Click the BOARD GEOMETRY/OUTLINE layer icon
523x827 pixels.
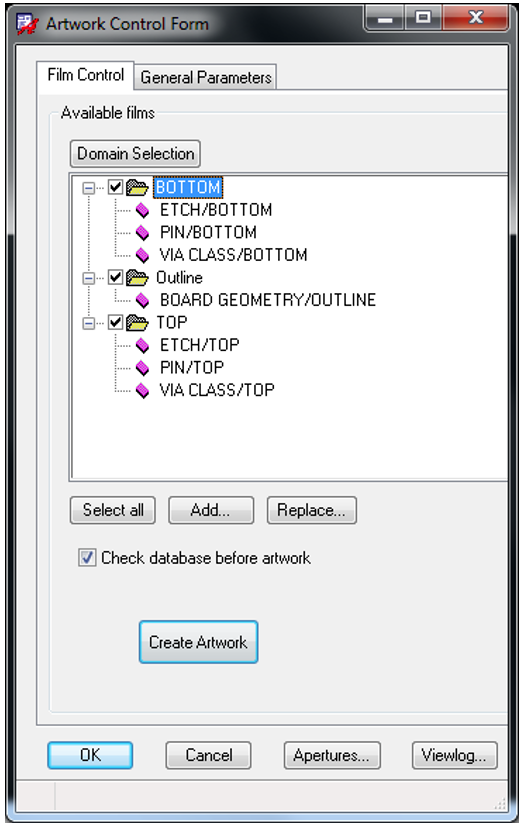[x=142, y=300]
